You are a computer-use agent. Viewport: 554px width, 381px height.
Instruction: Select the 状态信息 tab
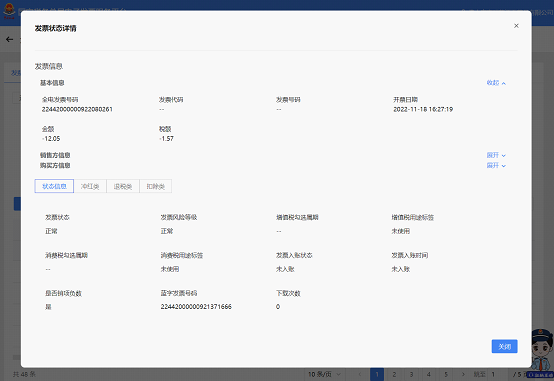coord(54,186)
